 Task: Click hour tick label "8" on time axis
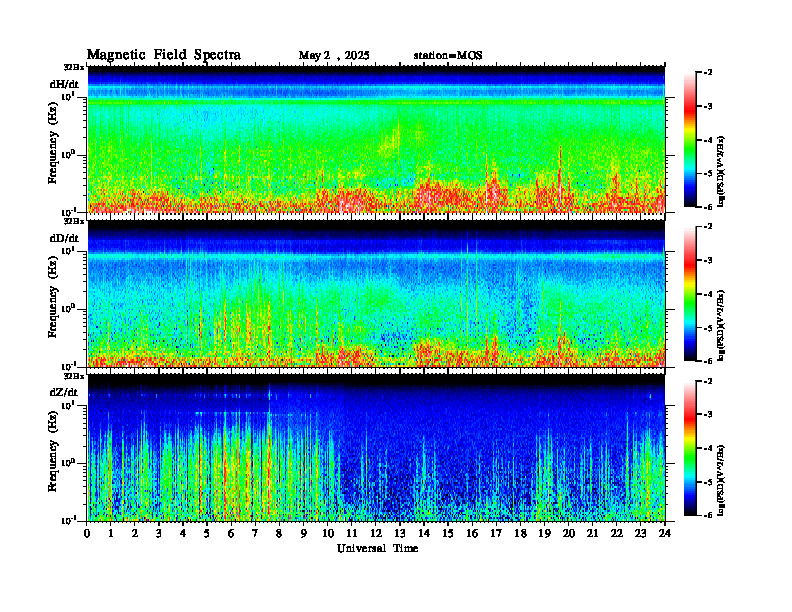(279, 534)
